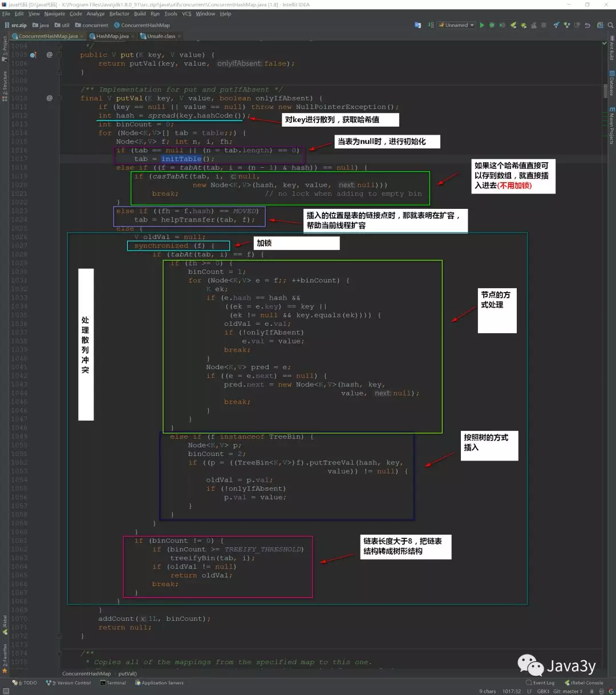Image resolution: width=616 pixels, height=695 pixels.
Task: Click the override gutter icon at line 1005
Action: 33,55
